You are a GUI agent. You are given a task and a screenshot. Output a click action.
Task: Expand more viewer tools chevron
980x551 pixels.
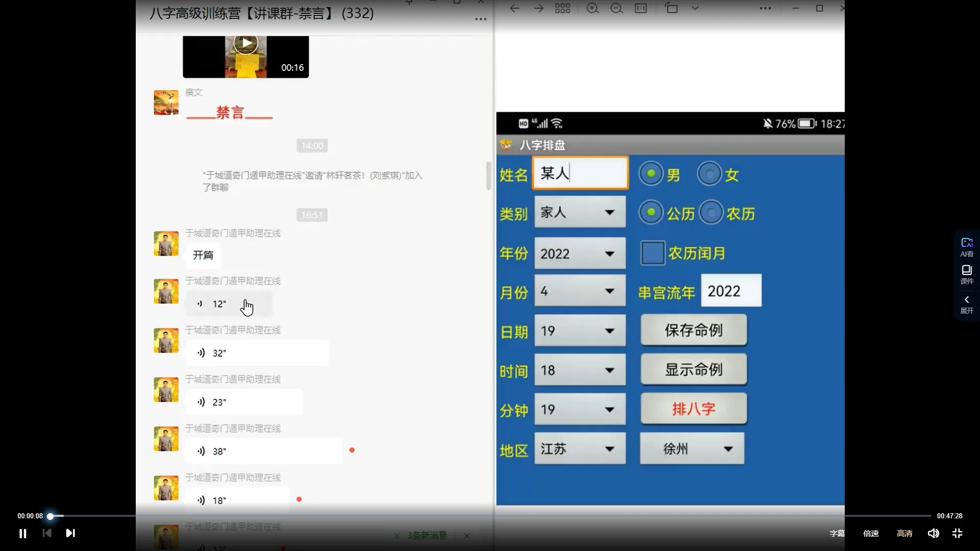tap(695, 8)
